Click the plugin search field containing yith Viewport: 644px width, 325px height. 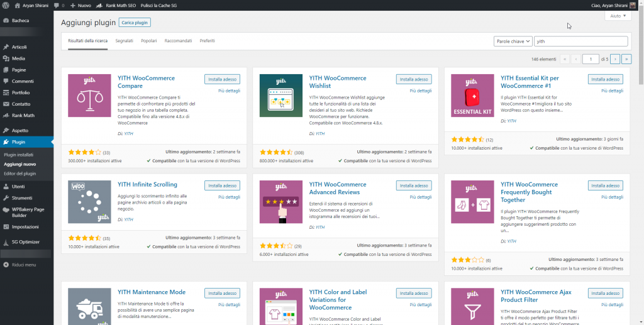(580, 41)
